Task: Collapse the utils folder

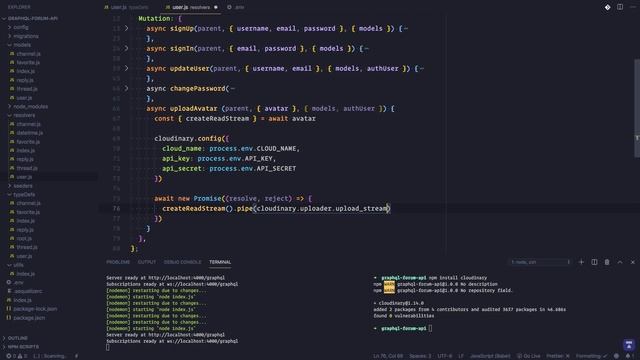Action: (16, 265)
